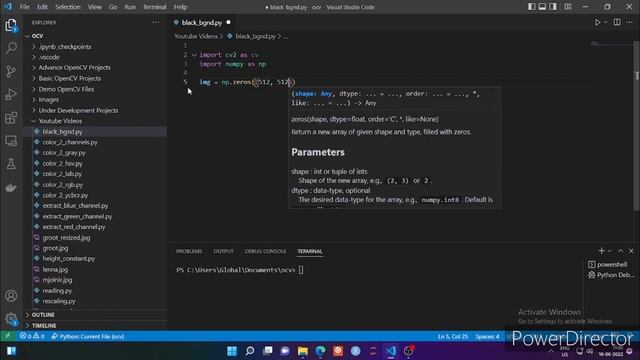
Task: Select the Python Debug terminal instance
Action: point(611,275)
